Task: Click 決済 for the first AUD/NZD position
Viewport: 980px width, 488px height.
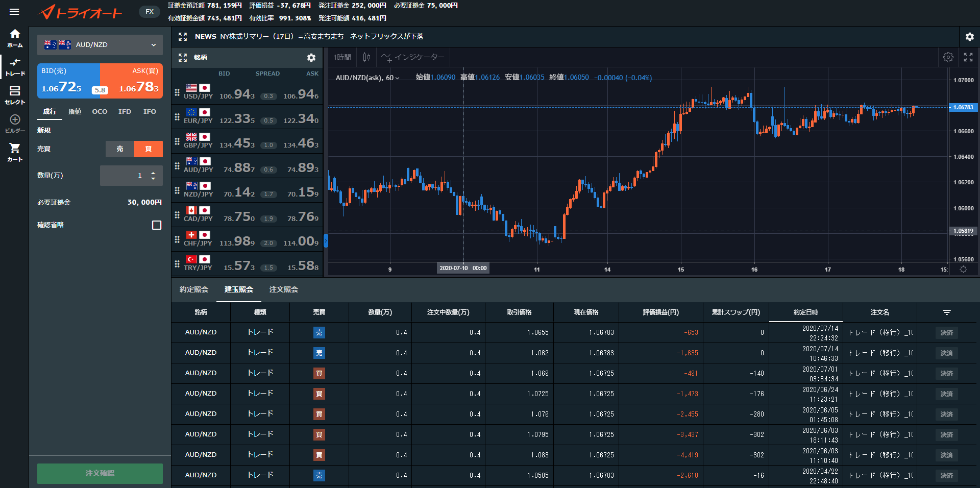Action: click(946, 333)
